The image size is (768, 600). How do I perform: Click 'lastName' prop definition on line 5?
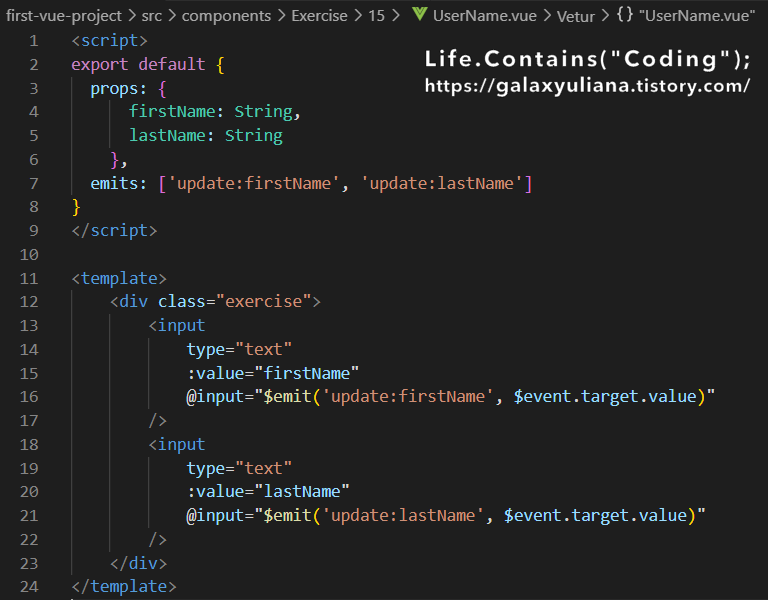(168, 135)
